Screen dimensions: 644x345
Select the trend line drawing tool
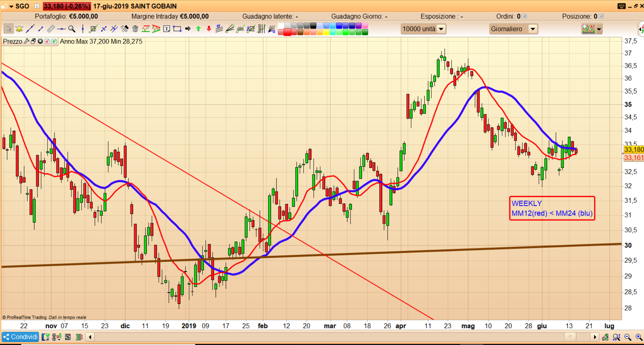pos(30,29)
